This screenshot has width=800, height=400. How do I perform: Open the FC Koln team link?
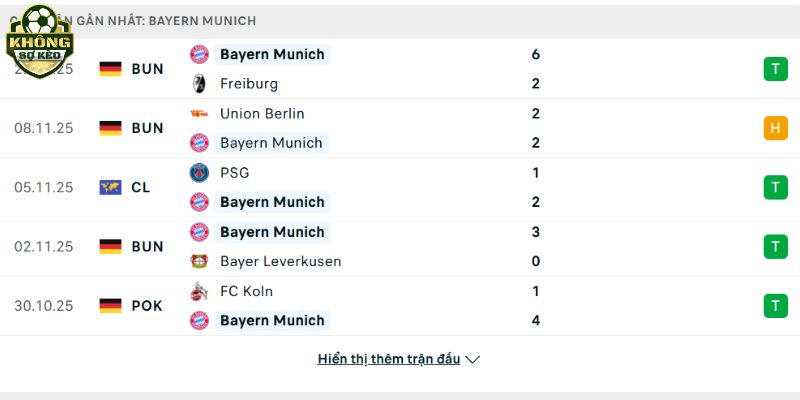coord(246,292)
